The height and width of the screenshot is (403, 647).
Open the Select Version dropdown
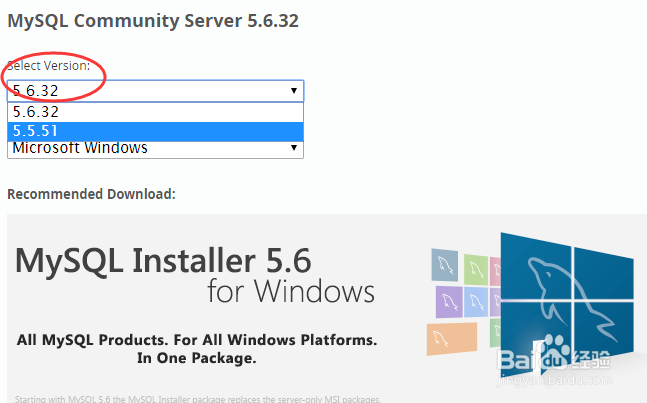click(155, 91)
